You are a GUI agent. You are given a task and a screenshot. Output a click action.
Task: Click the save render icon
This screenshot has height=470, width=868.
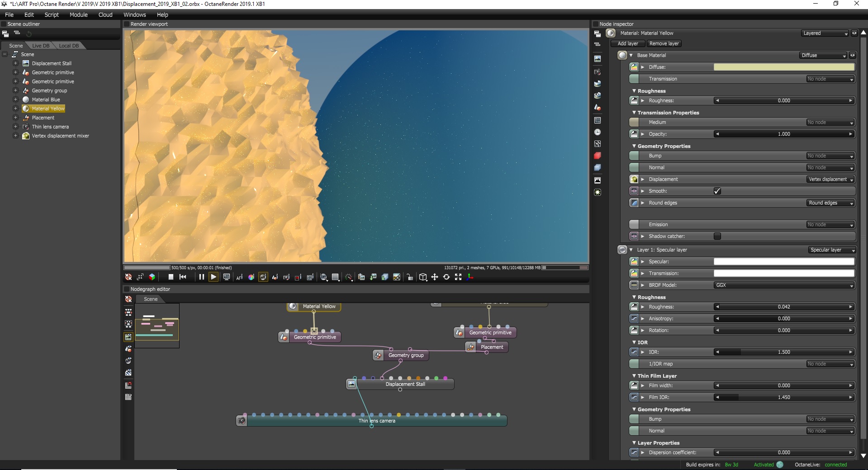pos(373,277)
